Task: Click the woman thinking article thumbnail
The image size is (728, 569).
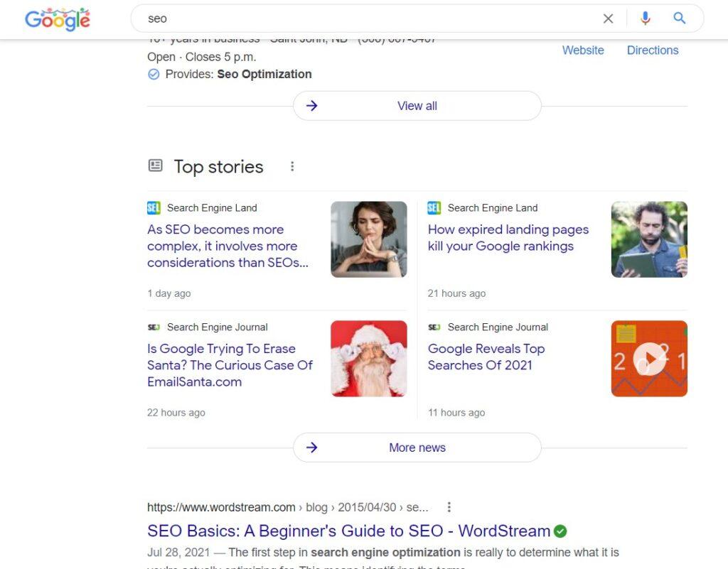Action: tap(369, 239)
